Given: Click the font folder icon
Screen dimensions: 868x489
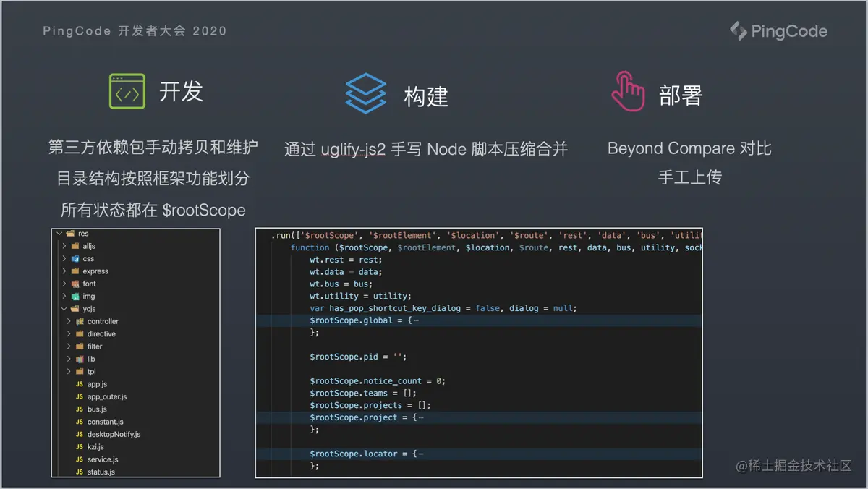Looking at the screenshot, I should tap(75, 284).
